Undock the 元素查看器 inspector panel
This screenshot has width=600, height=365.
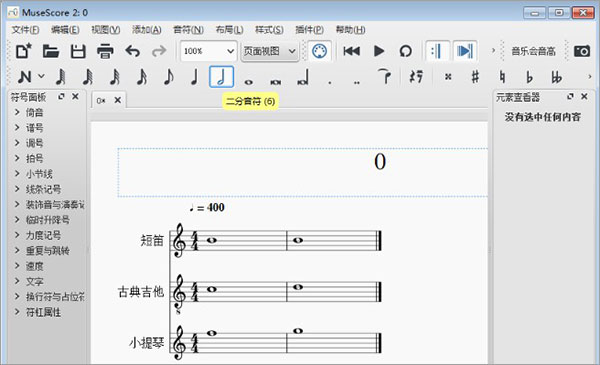[x=570, y=96]
